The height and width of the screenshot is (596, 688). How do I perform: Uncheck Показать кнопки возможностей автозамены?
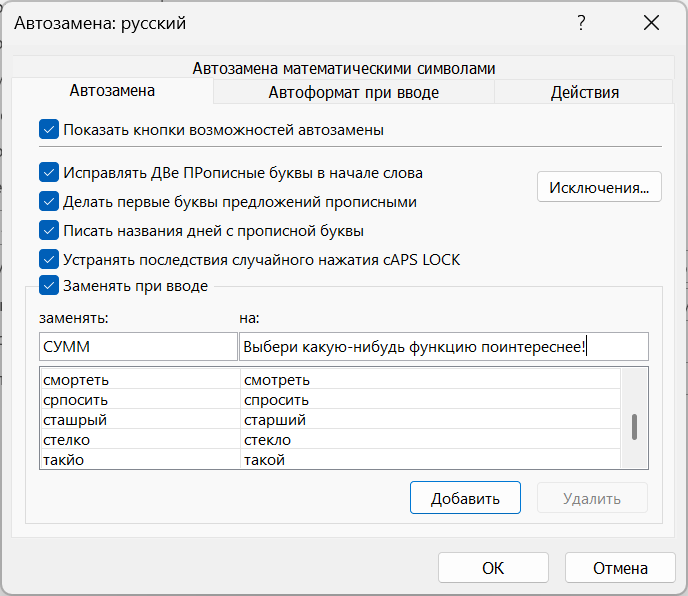49,129
